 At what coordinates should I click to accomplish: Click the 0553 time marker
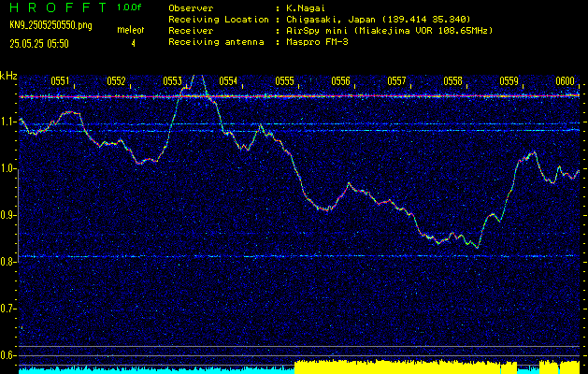(x=172, y=81)
